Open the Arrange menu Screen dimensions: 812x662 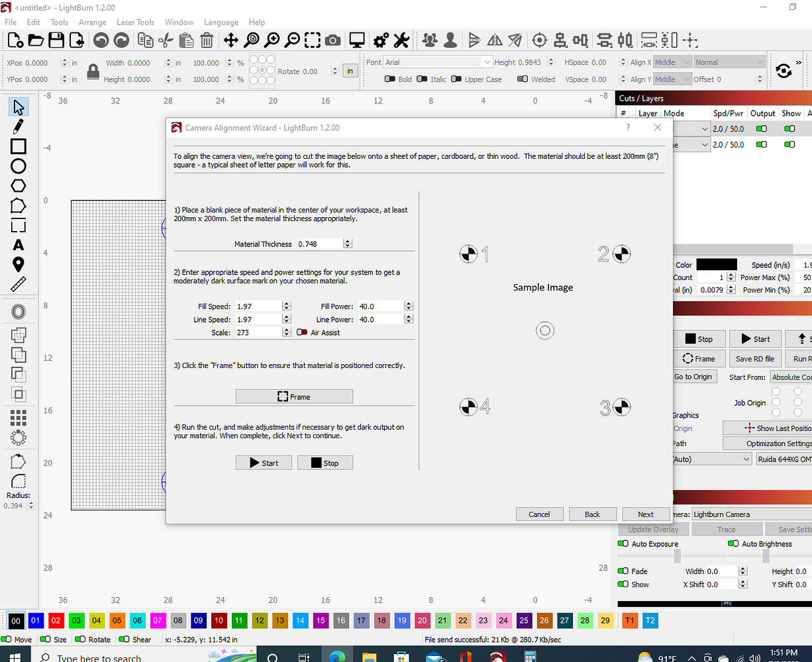[x=93, y=22]
